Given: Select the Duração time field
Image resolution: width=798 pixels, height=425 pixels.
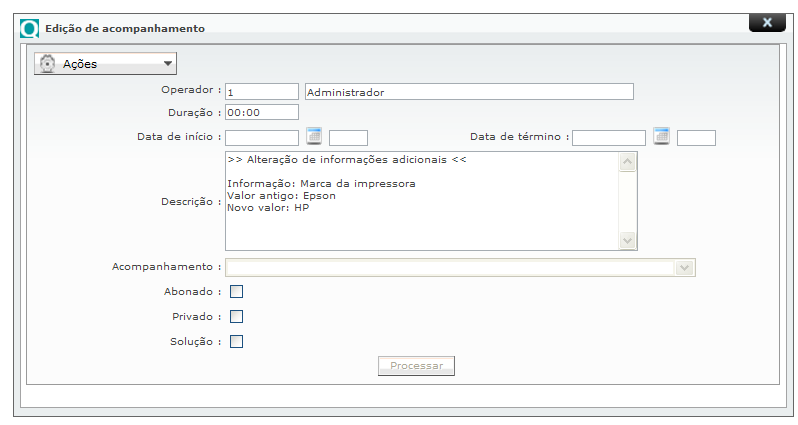Looking at the screenshot, I should pos(262,112).
